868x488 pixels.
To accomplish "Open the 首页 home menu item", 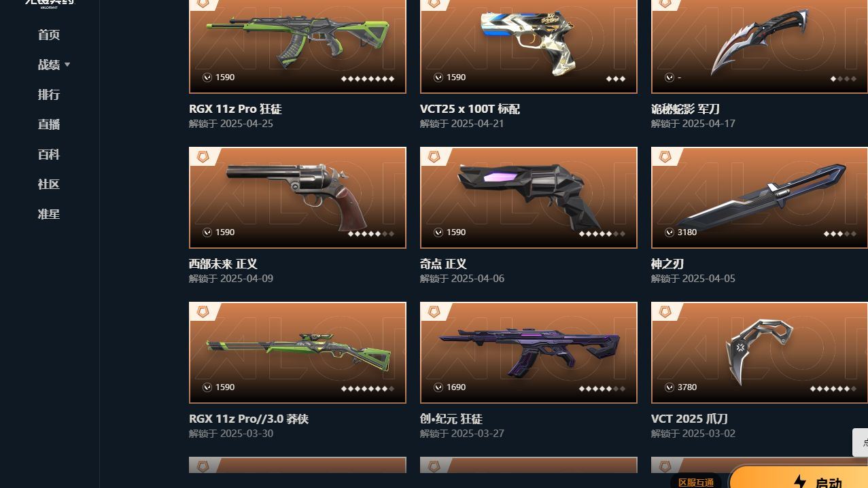I will click(49, 35).
